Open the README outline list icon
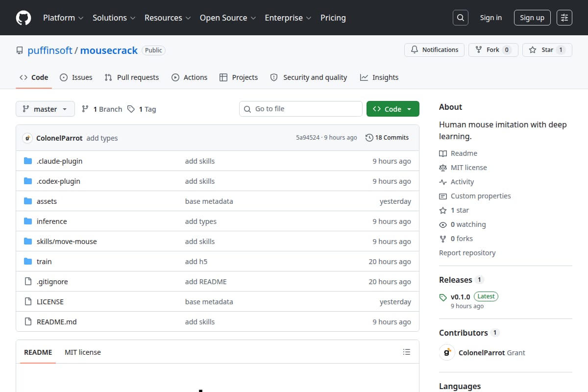Screen dimensions: 588x392 [x=406, y=352]
